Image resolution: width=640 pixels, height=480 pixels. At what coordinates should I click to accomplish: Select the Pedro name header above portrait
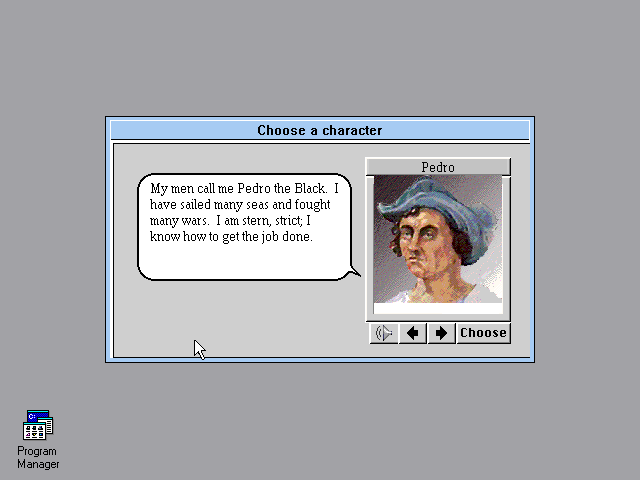pos(438,167)
